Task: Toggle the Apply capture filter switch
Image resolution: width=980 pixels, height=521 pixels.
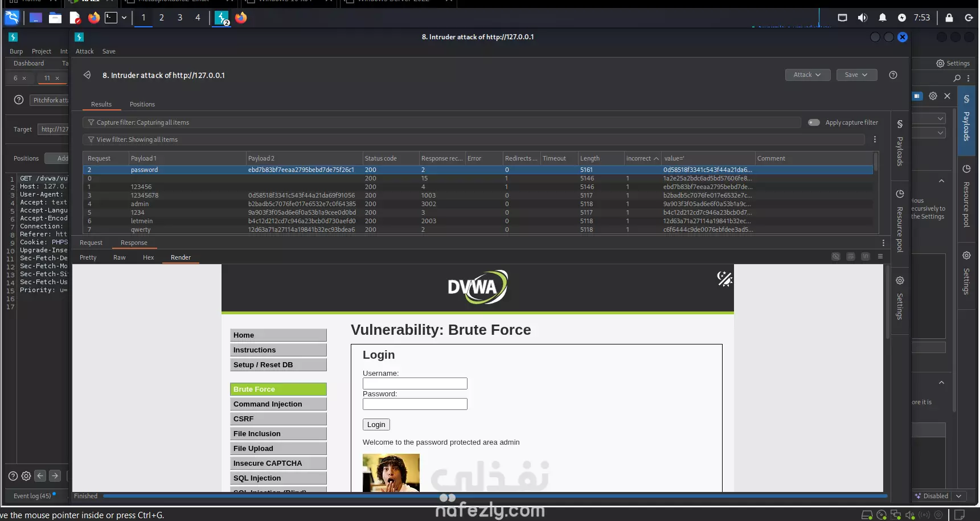Action: click(814, 122)
